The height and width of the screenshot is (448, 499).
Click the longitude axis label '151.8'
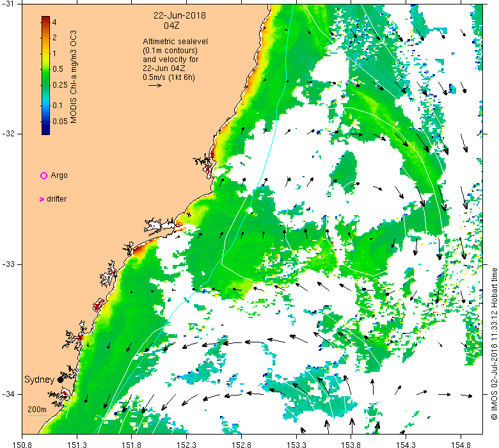[131, 444]
